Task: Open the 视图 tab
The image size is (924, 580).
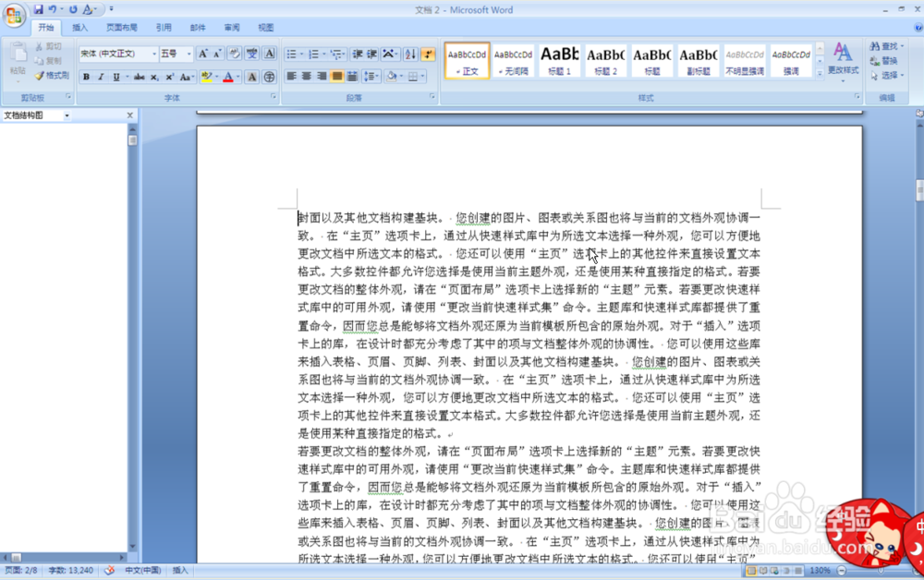Action: (266, 28)
